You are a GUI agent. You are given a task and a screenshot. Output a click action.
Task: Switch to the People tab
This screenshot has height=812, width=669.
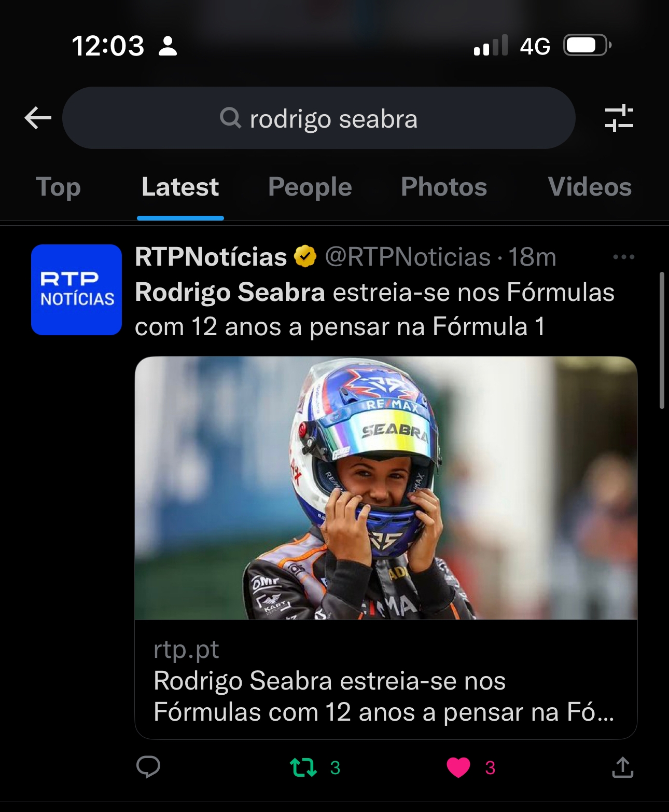[x=310, y=187]
